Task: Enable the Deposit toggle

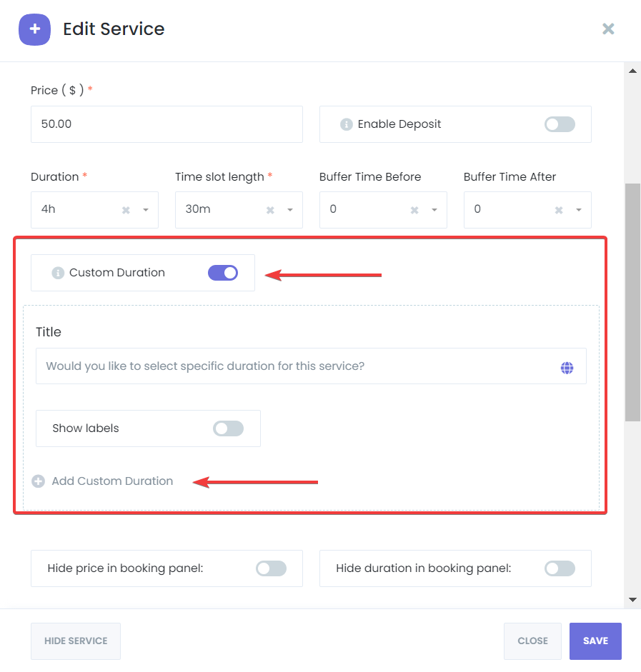Action: point(560,124)
